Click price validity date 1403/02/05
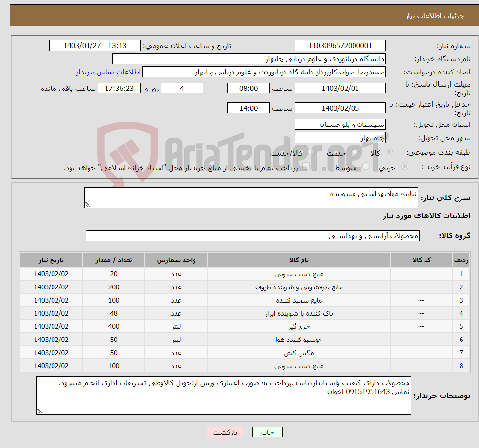 (x=340, y=108)
